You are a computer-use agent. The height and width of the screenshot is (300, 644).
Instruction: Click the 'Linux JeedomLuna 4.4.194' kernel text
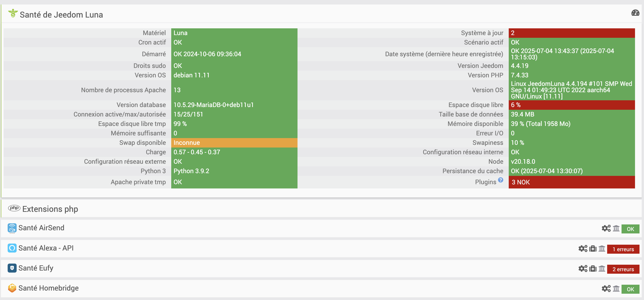[x=571, y=90]
